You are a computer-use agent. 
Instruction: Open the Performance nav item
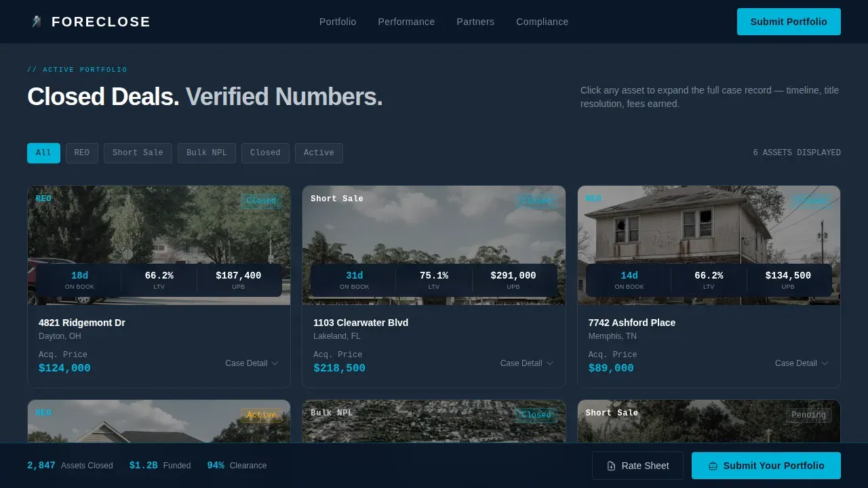click(406, 22)
